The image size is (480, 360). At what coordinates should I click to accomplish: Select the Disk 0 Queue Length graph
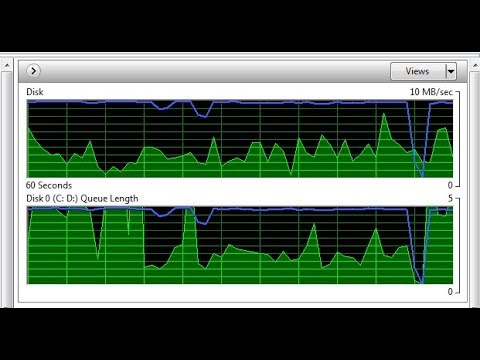pos(240,245)
